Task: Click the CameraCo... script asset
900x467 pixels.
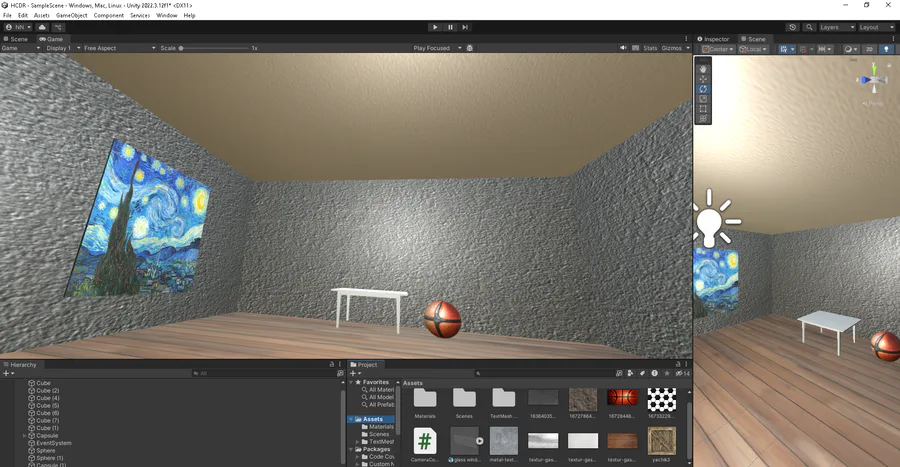Action: click(x=425, y=445)
